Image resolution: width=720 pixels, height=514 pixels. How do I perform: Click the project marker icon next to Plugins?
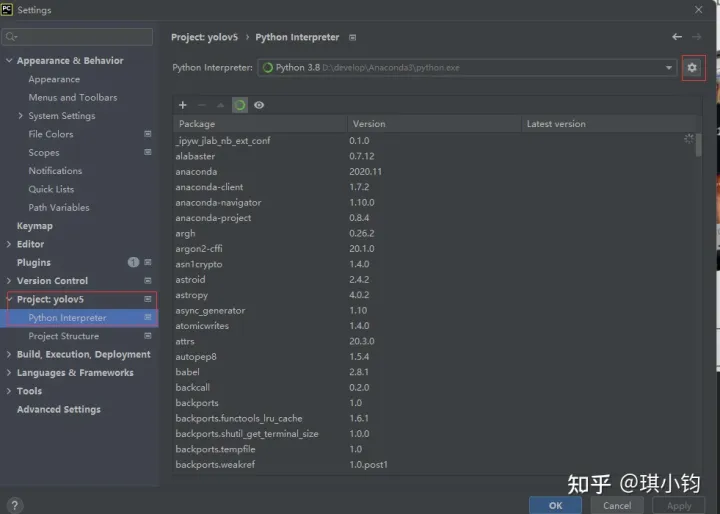(x=148, y=262)
